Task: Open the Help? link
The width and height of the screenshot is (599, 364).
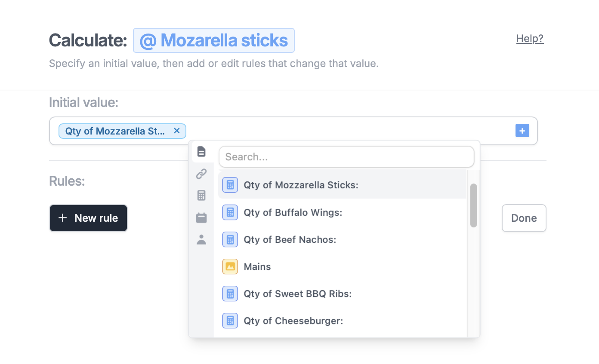Action: (x=530, y=39)
